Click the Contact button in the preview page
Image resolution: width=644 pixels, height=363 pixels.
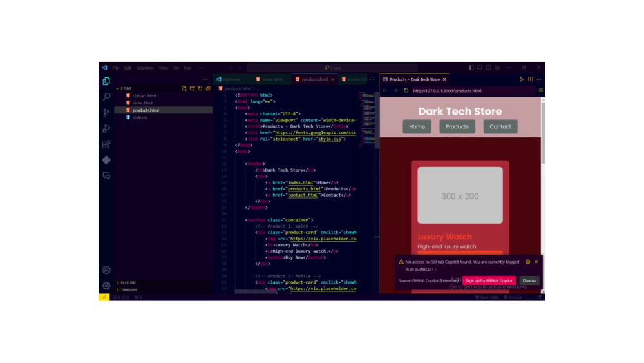[x=500, y=126]
